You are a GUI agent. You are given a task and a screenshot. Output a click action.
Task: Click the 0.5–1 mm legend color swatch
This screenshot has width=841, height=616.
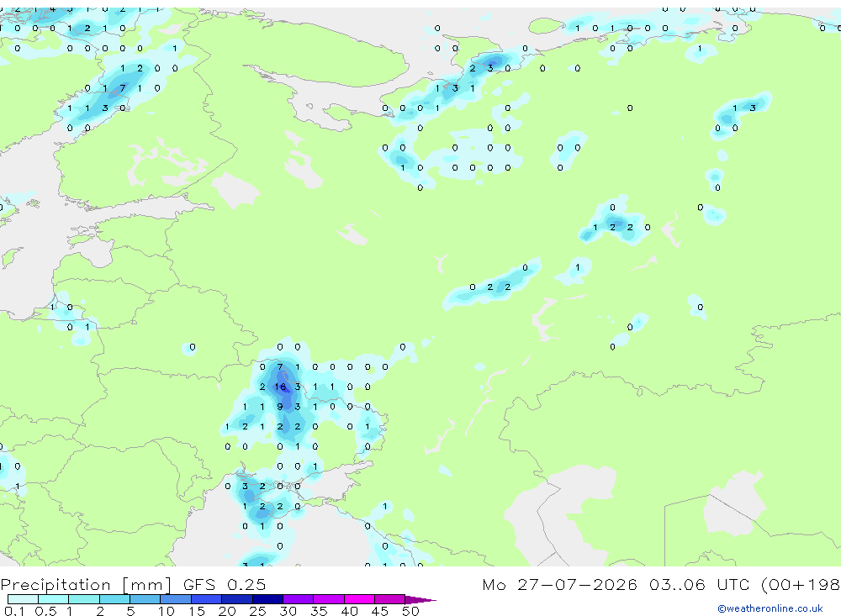click(x=54, y=599)
